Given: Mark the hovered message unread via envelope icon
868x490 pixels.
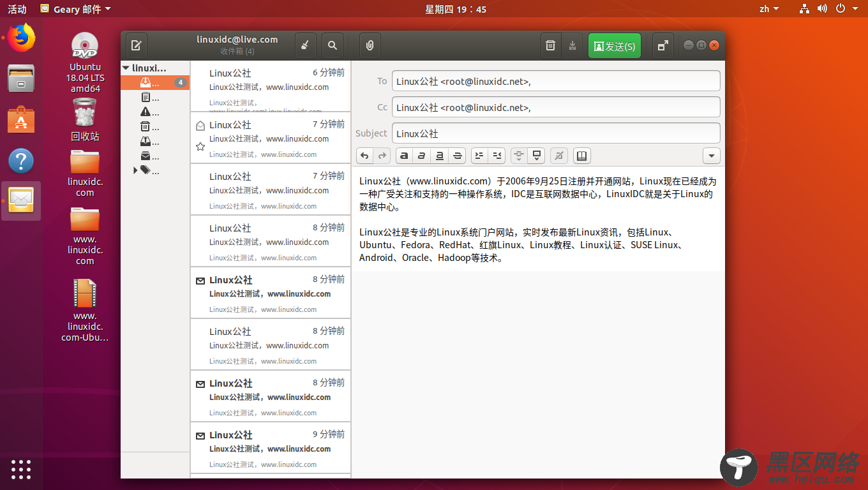Looking at the screenshot, I should click(x=200, y=126).
